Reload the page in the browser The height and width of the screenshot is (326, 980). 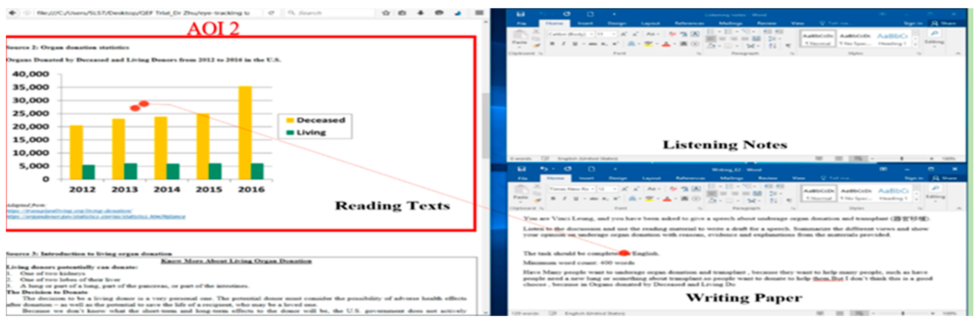271,13
